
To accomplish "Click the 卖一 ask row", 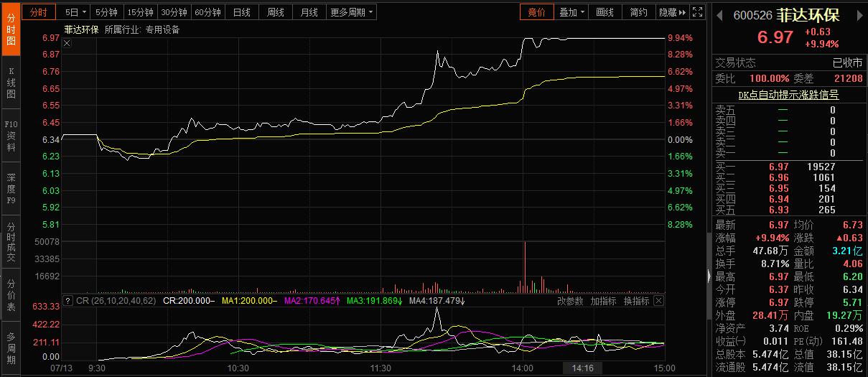I will tap(789, 153).
